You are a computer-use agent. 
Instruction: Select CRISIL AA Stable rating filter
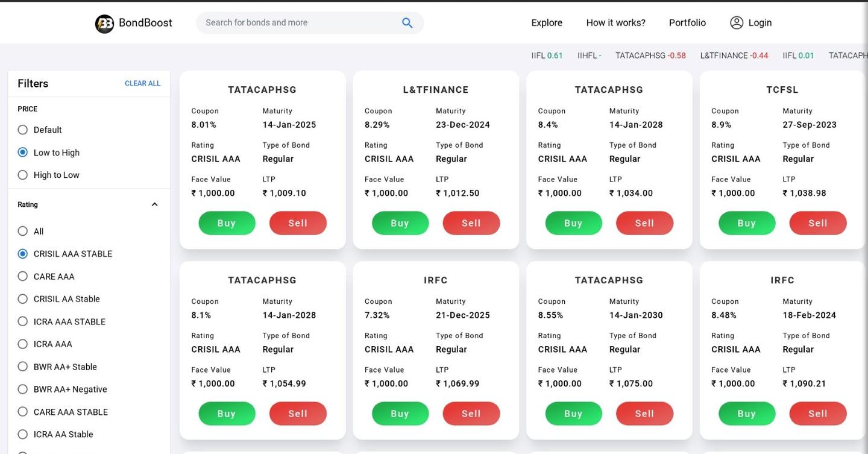tap(23, 299)
